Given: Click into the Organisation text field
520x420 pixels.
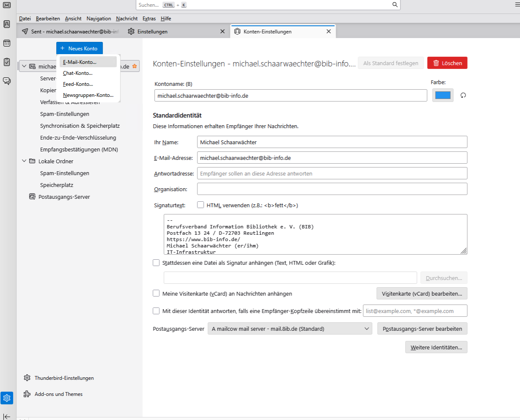Looking at the screenshot, I should pos(332,189).
